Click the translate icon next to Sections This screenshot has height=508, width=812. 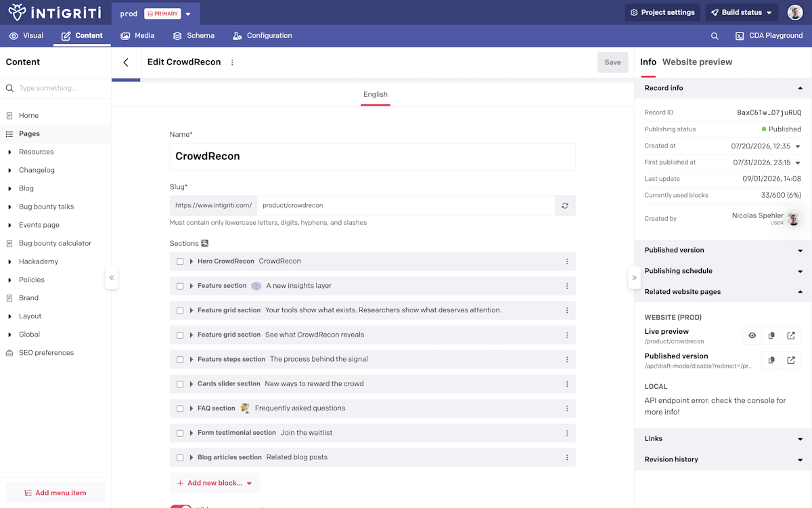[205, 243]
